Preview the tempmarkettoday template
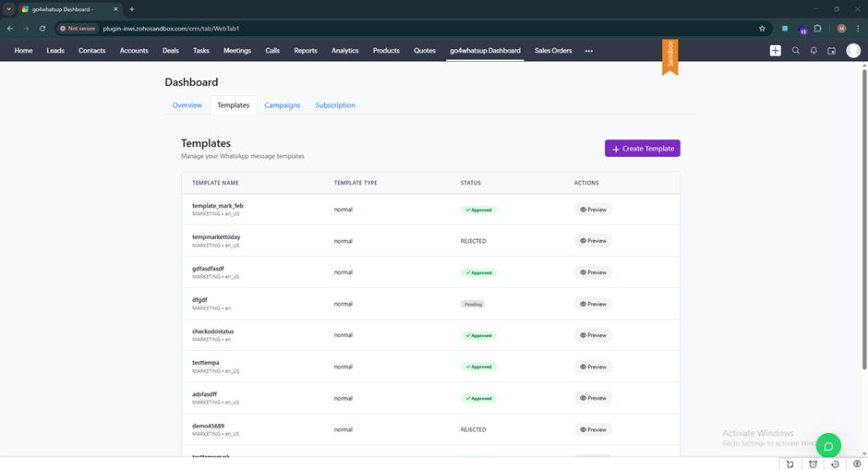 click(x=593, y=241)
